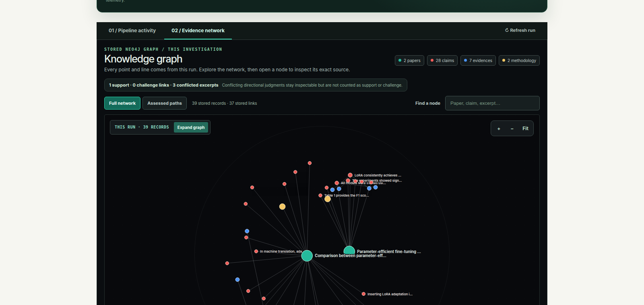Select the Inserting LoRA adaptation claim node
Screen dimensions: 644x305
coord(364,294)
